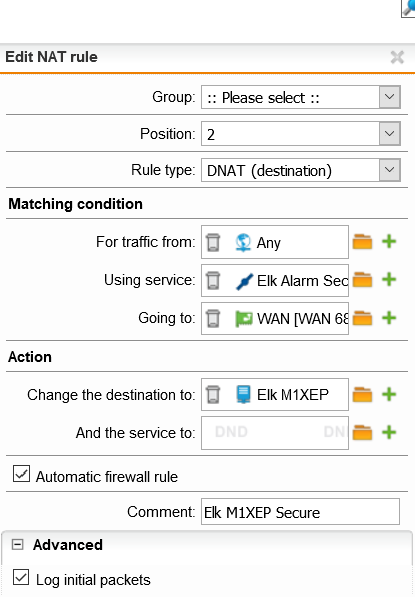Add new network for traffic from
This screenshot has width=415, height=597.
(389, 242)
